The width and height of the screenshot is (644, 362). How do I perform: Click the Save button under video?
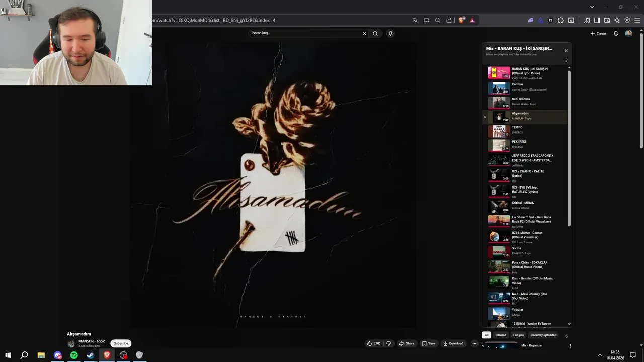coord(429,343)
